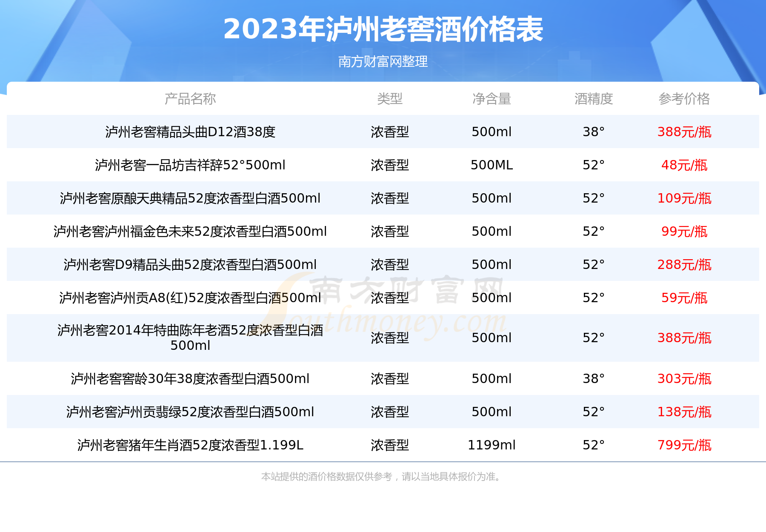Select product 泸州老窖原酿天典精品52度
Image resolution: width=766 pixels, height=532 pixels.
pyautogui.click(x=190, y=198)
